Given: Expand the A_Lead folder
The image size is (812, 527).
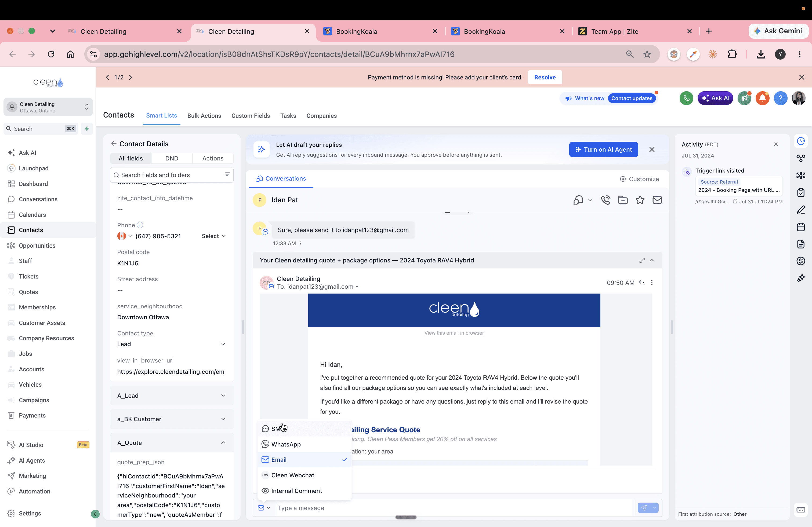Looking at the screenshot, I should 172,396.
